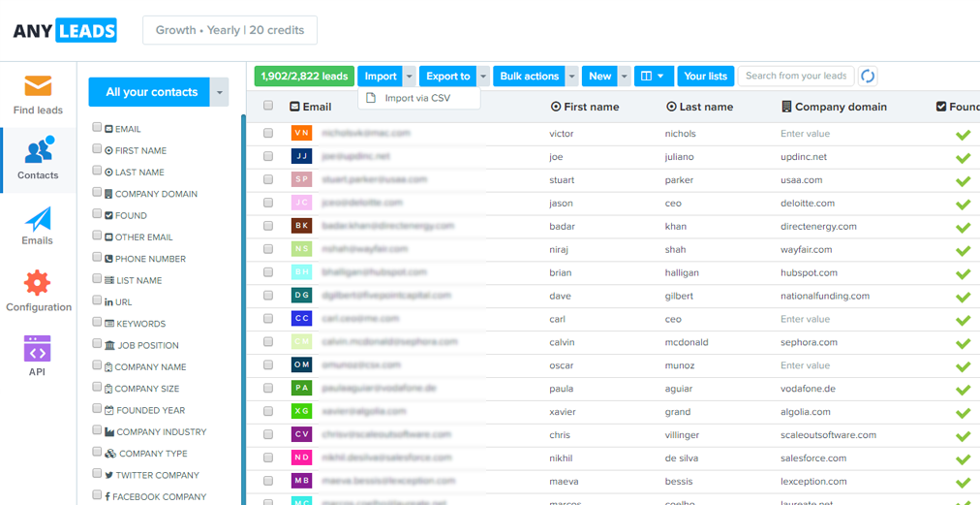Check the JOB POSITION filter checkbox
Viewport: 980px width, 505px height.
tap(97, 343)
